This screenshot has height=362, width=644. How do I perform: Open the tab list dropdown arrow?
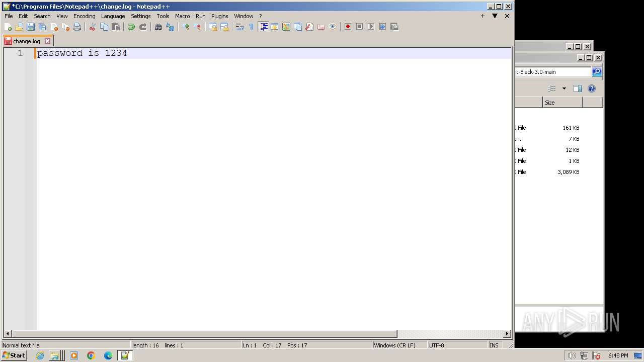pyautogui.click(x=495, y=16)
